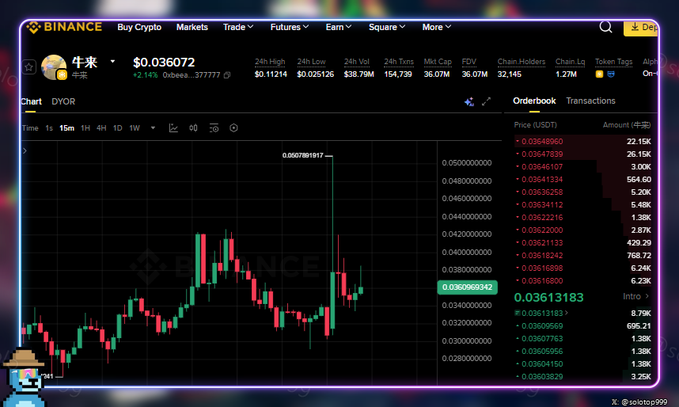The width and height of the screenshot is (679, 407).
Task: Expand the Earn menu
Action: tap(338, 27)
